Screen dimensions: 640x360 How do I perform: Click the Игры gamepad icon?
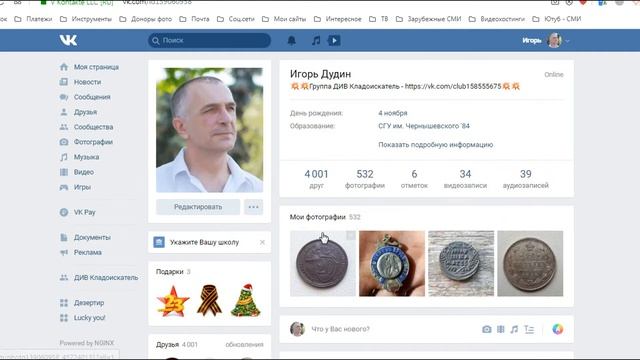click(64, 187)
